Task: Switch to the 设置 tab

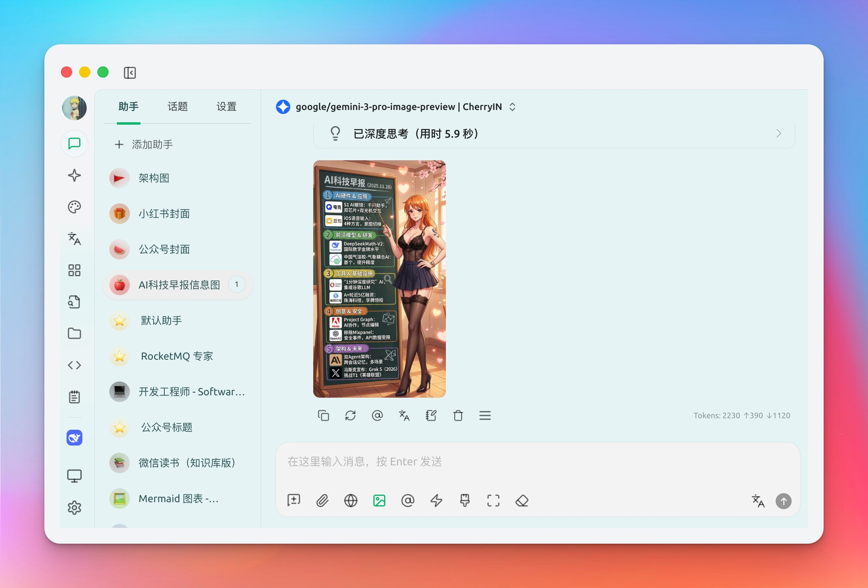Action: click(227, 107)
